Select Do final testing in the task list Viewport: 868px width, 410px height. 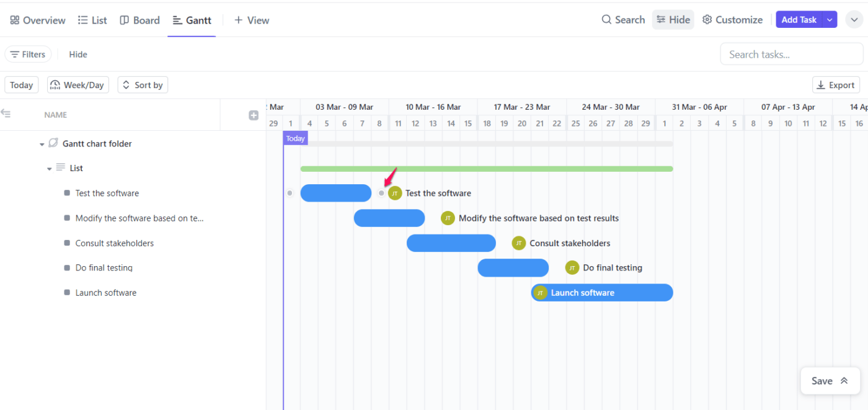click(104, 268)
